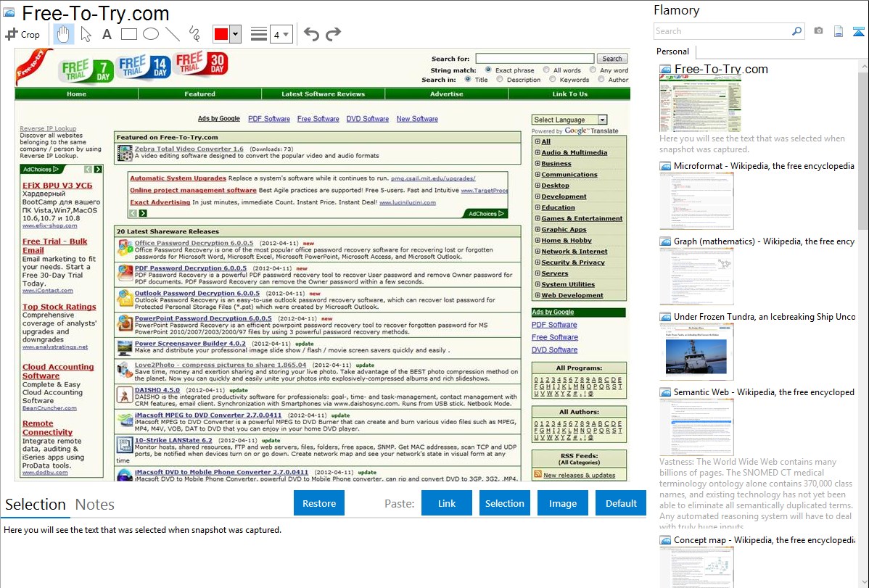Select the All words radio button
The image size is (869, 588).
(x=546, y=70)
